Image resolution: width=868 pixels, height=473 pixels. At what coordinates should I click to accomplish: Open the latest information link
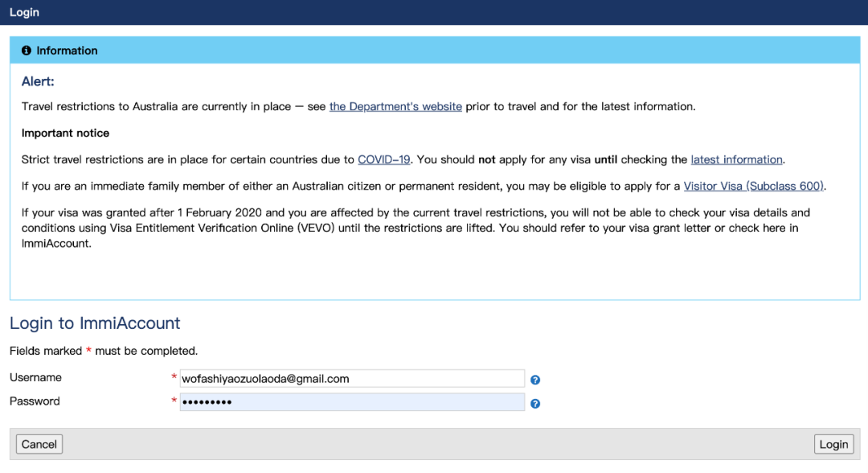coord(736,159)
